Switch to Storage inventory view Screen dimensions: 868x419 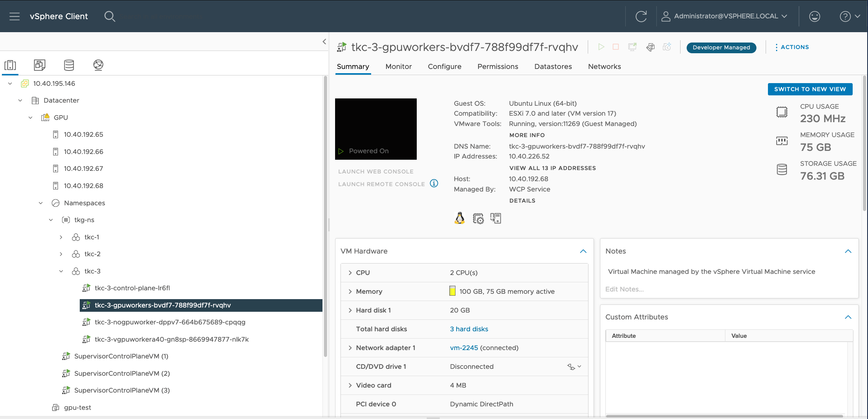tap(69, 65)
